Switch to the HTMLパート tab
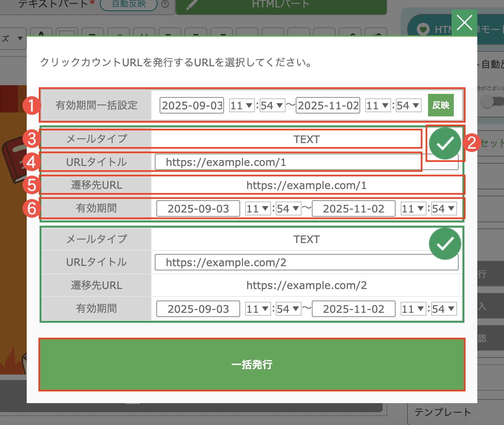This screenshot has width=504, height=425. click(281, 5)
